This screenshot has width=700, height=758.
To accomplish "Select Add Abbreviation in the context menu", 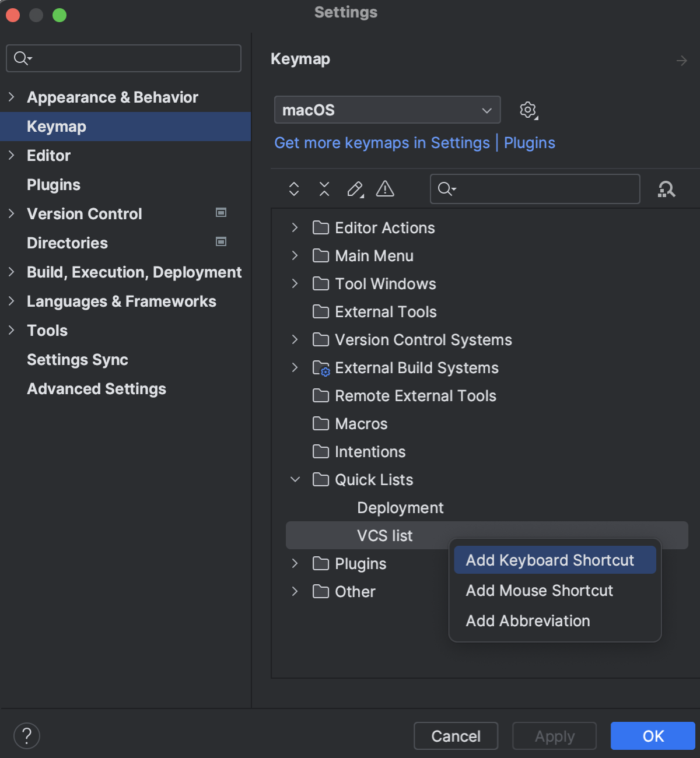I will (527, 620).
